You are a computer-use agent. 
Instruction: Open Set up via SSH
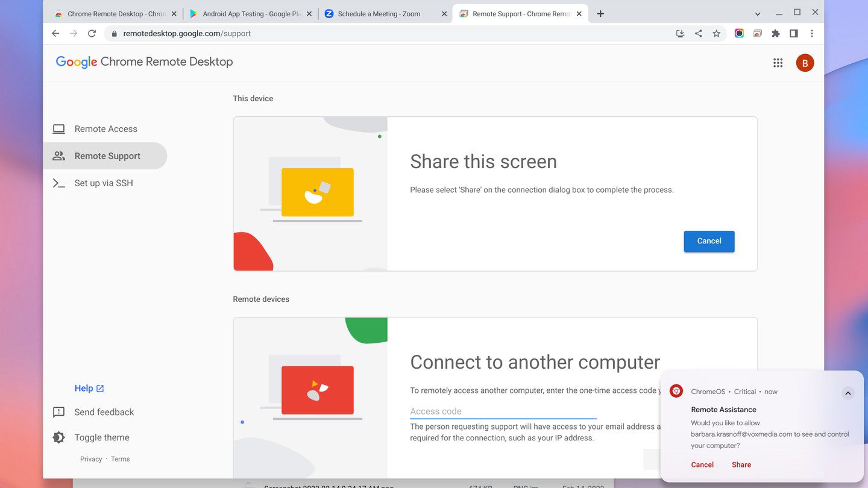pos(105,183)
